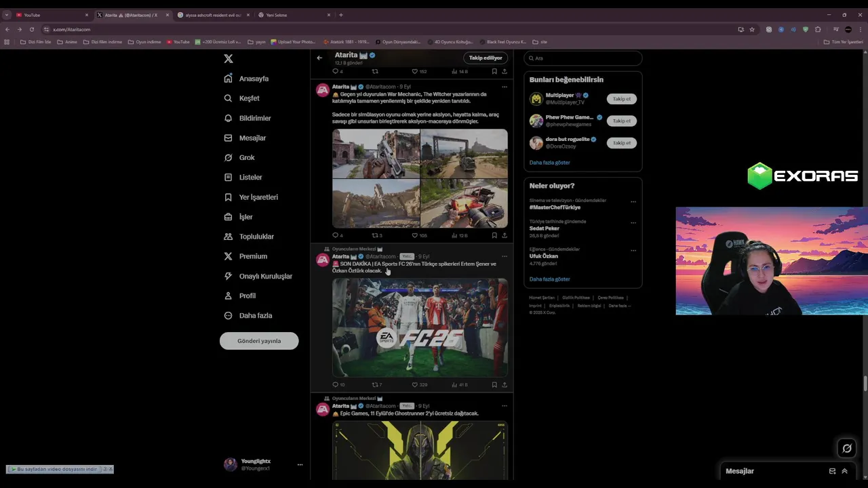Open the Multiplayer suggested profile
This screenshot has height=488, width=868.
point(560,96)
